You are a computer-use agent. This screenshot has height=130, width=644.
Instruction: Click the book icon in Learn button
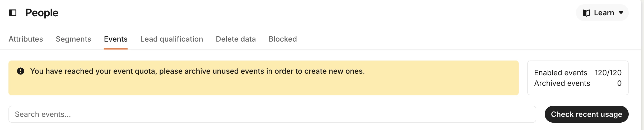(x=586, y=13)
